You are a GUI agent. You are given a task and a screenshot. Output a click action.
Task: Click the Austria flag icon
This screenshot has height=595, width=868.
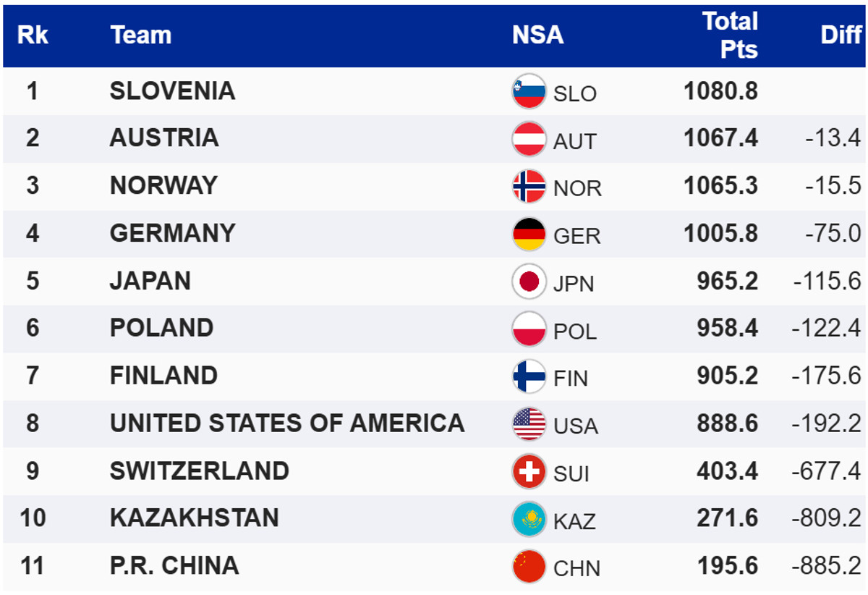pyautogui.click(x=529, y=139)
